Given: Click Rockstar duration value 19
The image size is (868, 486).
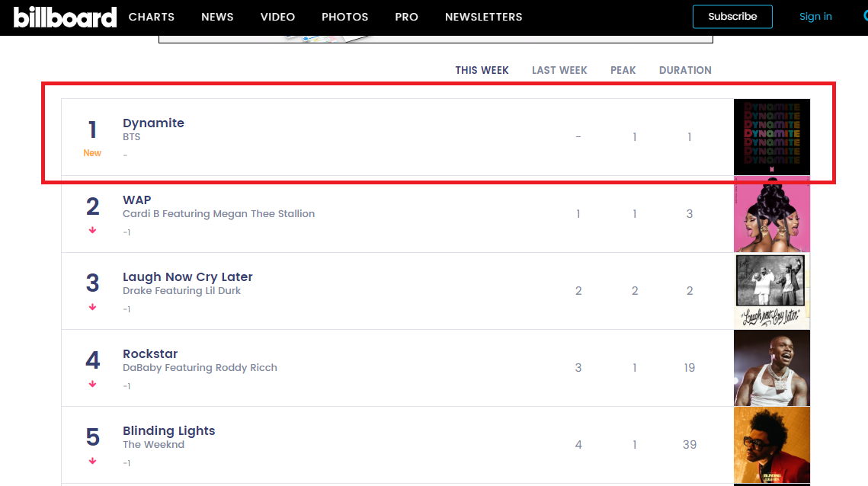Looking at the screenshot, I should point(689,367).
